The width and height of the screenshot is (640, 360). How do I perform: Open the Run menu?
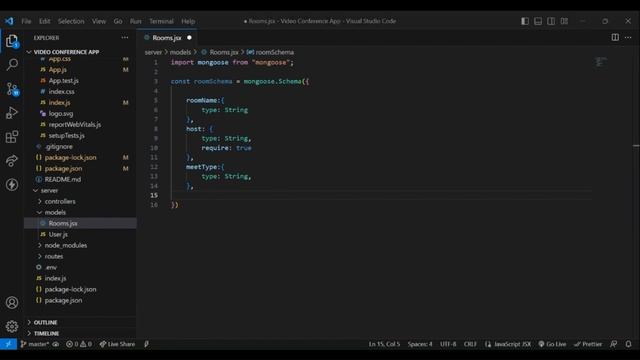click(136, 21)
